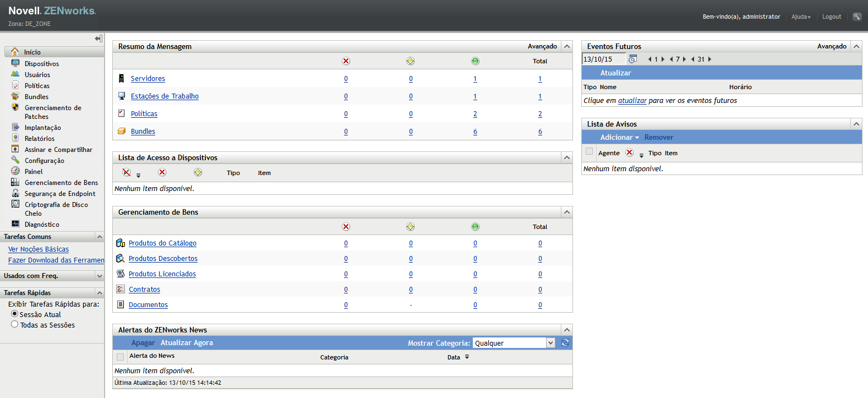This screenshot has height=398, width=868.
Task: Collapse the Lista de Acesso a Dispositivos panel
Action: [567, 157]
